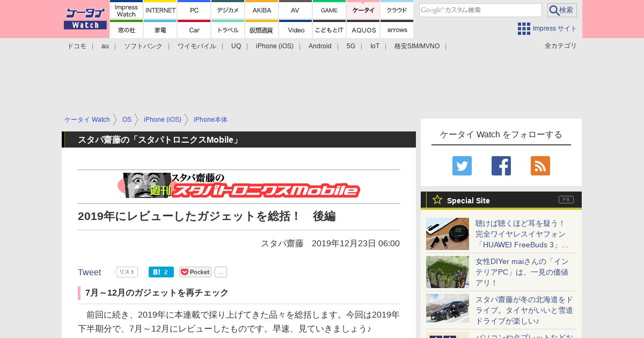Image resolution: width=644 pixels, height=338 pixels.
Task: Click iPhone本体 breadcrumb link
Action: [210, 120]
